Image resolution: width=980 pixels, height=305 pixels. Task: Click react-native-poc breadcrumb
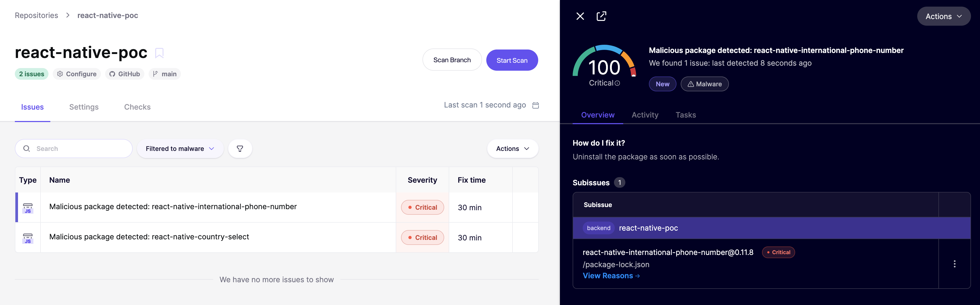(x=108, y=15)
